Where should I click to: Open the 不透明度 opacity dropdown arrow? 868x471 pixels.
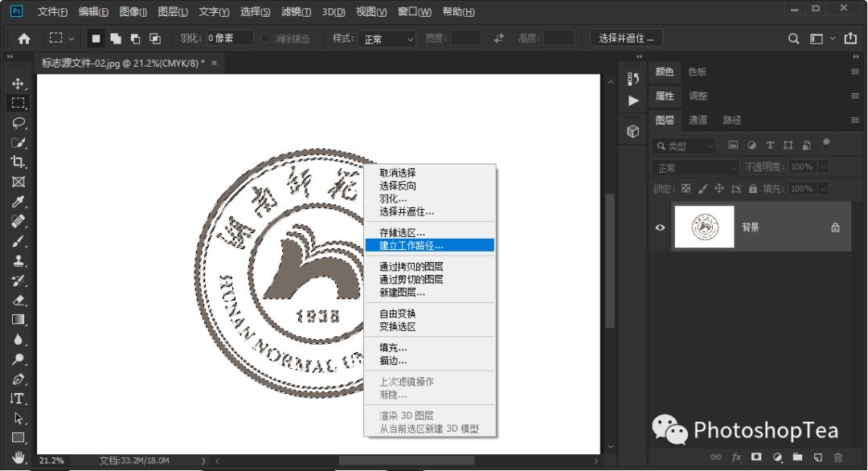[x=824, y=167]
